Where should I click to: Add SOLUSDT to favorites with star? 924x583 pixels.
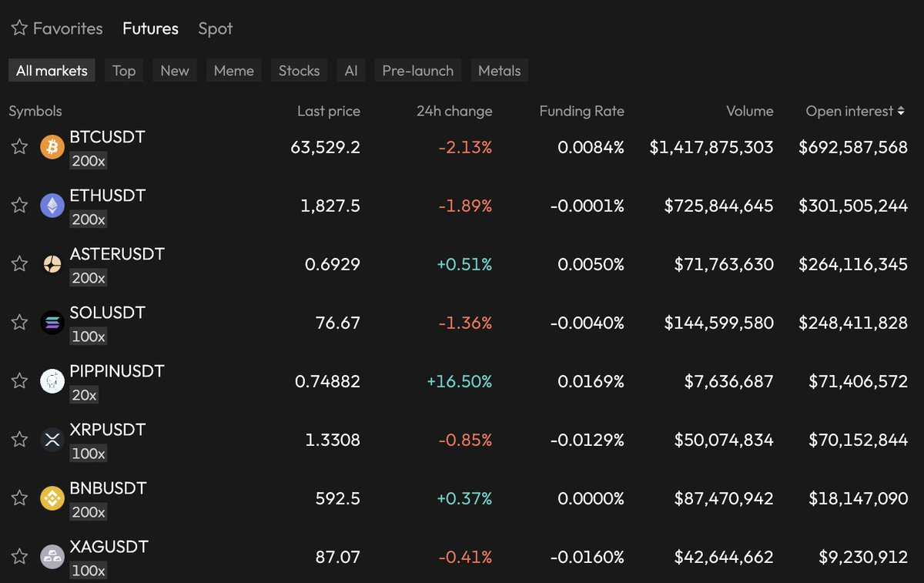19,322
